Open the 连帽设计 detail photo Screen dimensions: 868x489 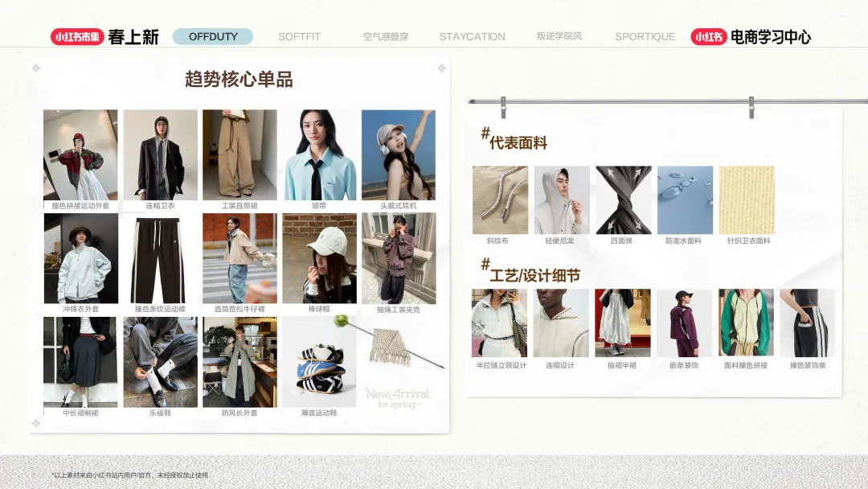(561, 323)
